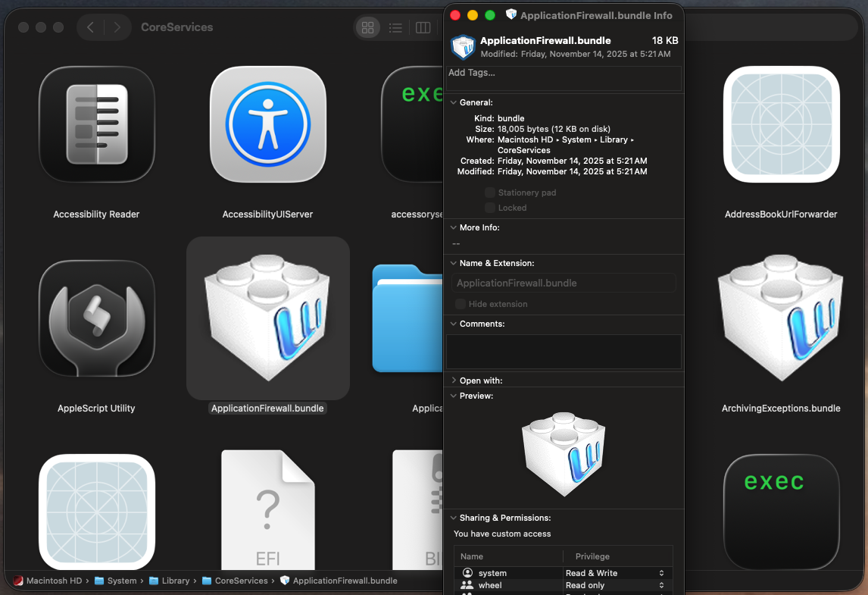Toggle the Locked checkbox
The image size is (868, 595).
(490, 208)
